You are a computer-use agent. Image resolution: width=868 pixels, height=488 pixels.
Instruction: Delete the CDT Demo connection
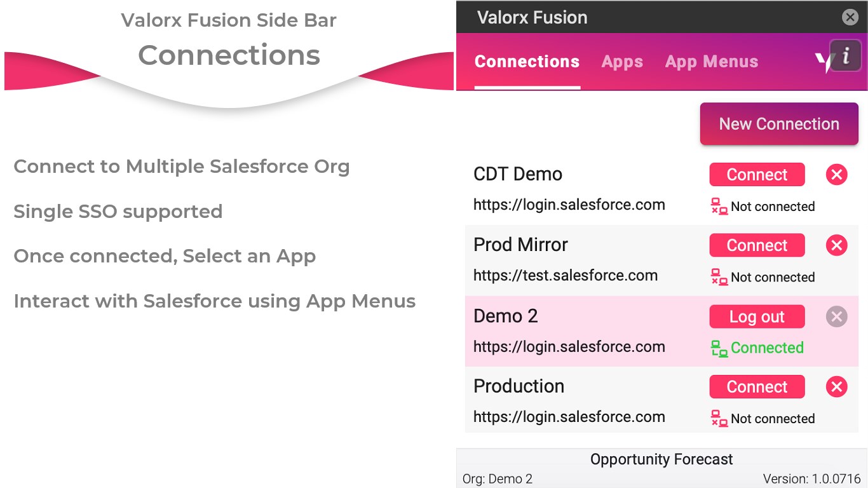836,175
